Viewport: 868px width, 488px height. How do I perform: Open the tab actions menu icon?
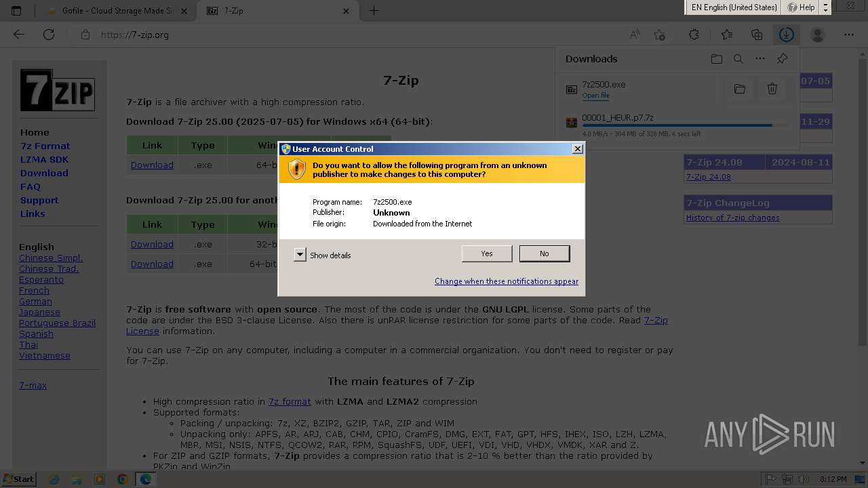point(16,11)
